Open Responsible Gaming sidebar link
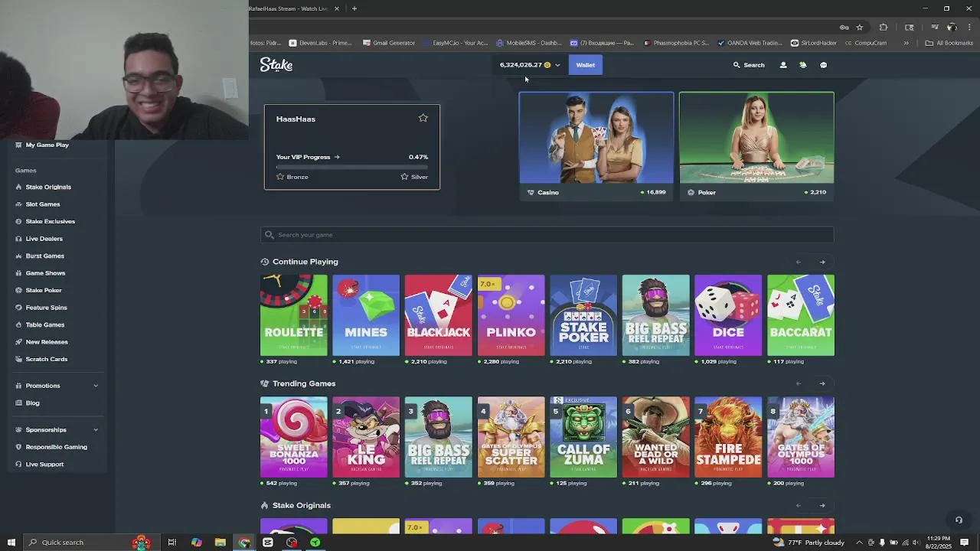The image size is (980, 551). click(x=56, y=447)
